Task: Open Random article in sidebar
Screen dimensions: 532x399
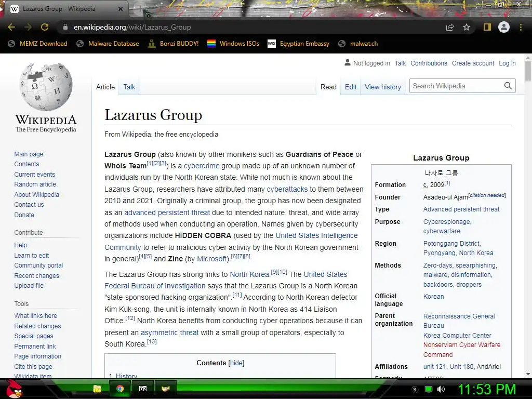Action: pyautogui.click(x=35, y=184)
